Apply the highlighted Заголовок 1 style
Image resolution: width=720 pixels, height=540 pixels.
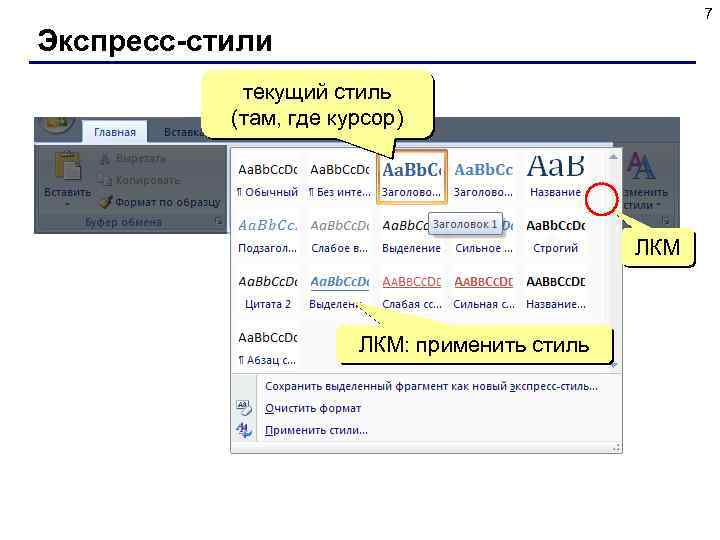click(412, 177)
